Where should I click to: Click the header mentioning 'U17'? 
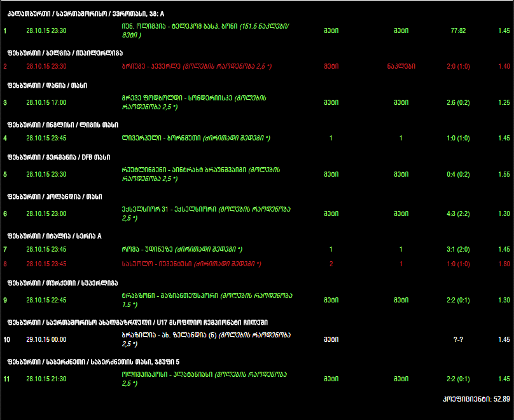pyautogui.click(x=137, y=322)
